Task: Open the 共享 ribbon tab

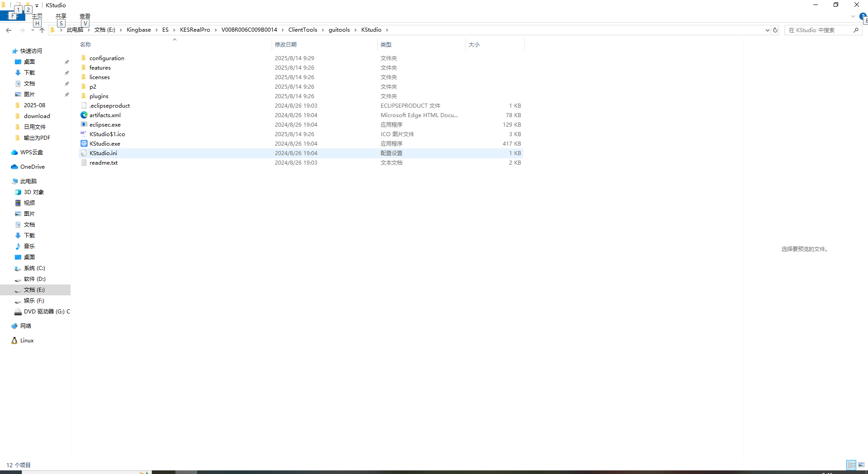Action: tap(61, 16)
